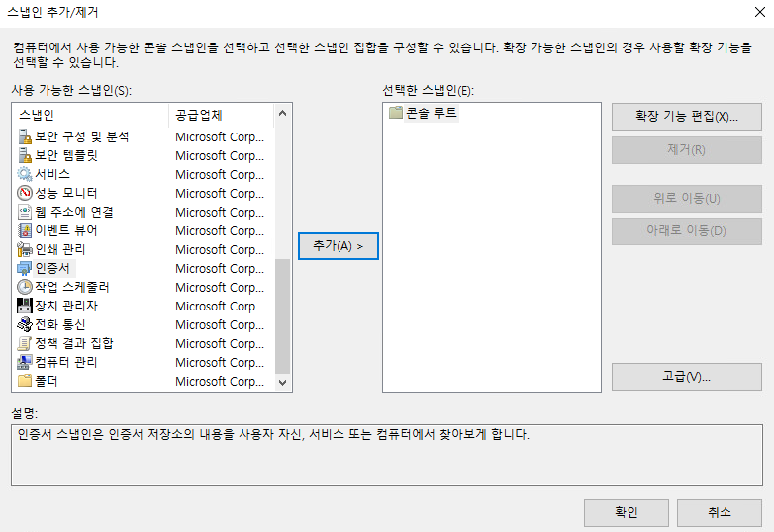Select the 인증서 snap-in name

(x=52, y=268)
